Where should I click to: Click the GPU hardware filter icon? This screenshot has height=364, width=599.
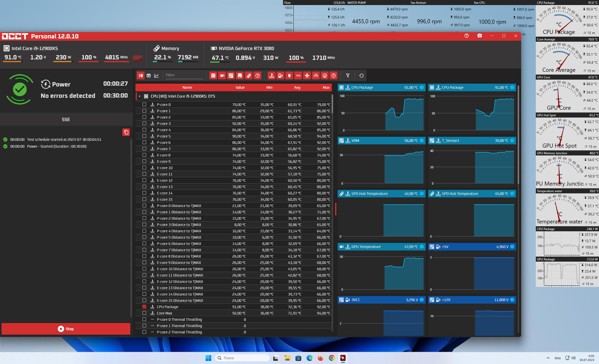click(222, 76)
